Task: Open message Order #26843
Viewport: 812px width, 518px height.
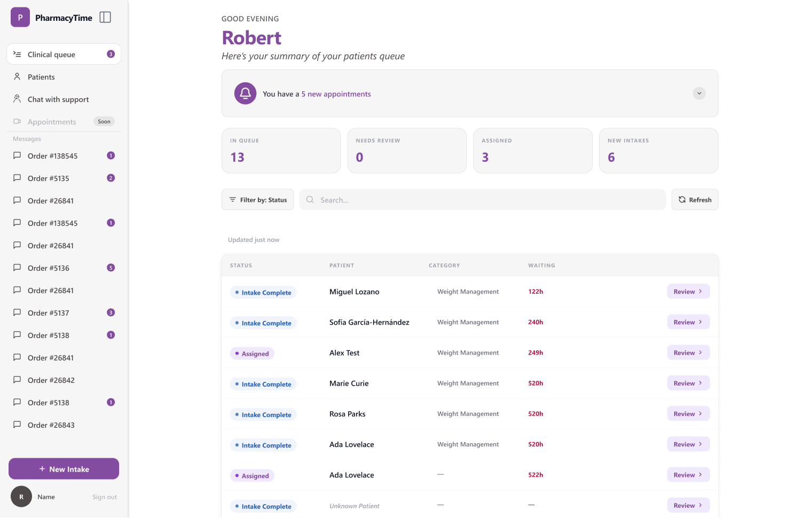Action: click(64, 425)
